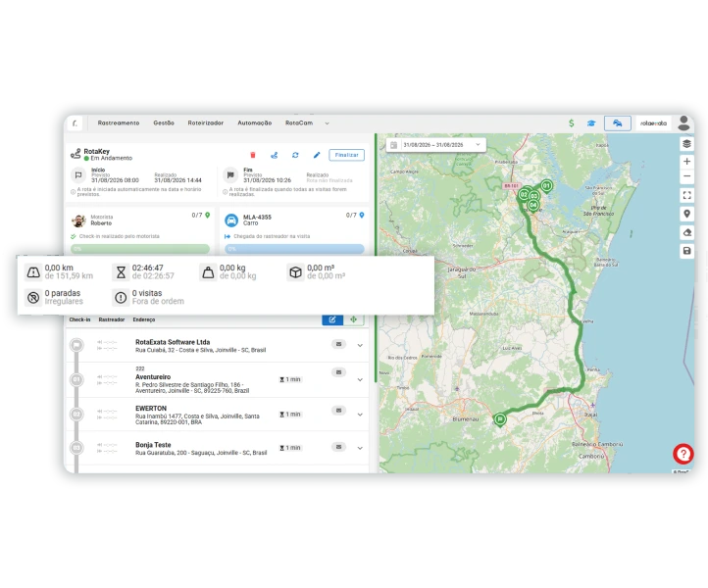Refresh the RotaKey route

pyautogui.click(x=295, y=155)
